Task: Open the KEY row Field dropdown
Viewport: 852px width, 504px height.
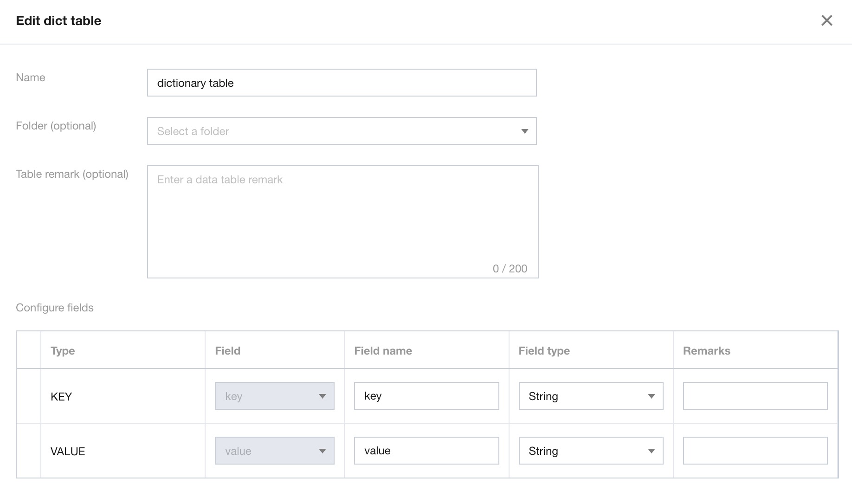Action: pos(274,396)
